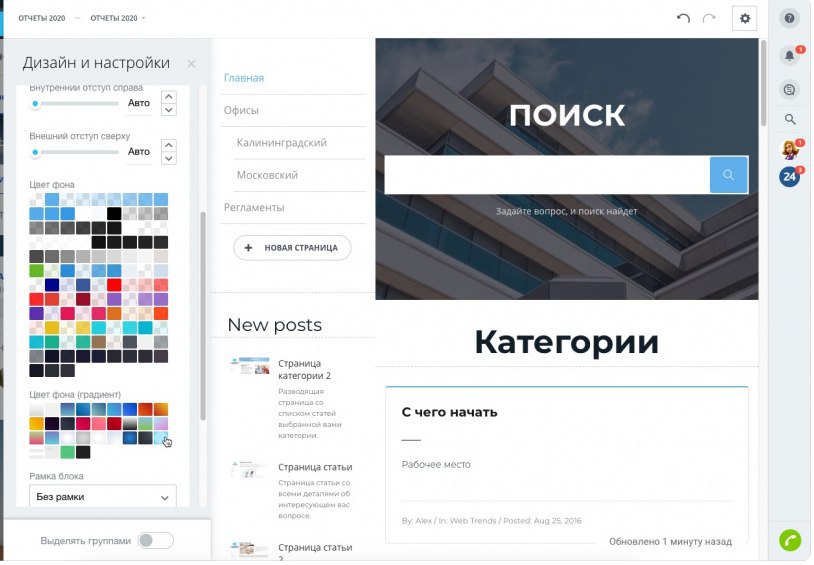Increase Внешний отступ сверху value

tap(169, 145)
